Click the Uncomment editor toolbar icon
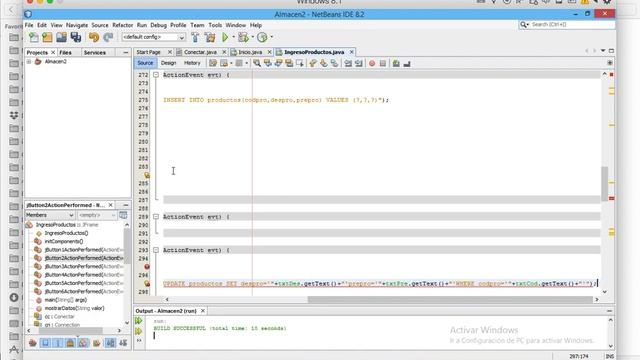The image size is (640, 360). click(407, 63)
